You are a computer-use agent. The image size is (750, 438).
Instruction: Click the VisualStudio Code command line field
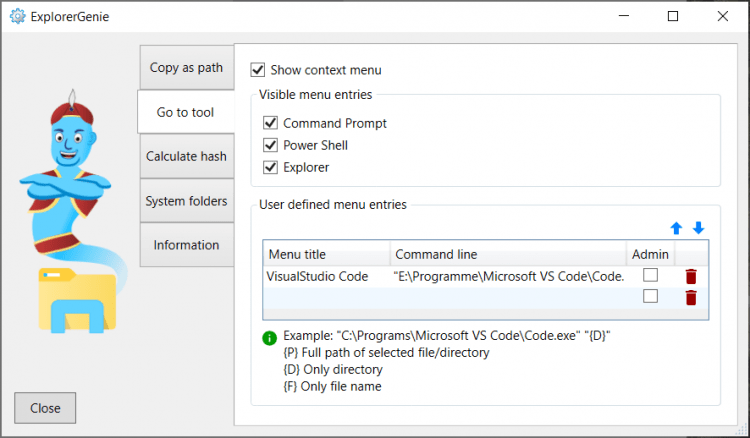click(x=508, y=276)
